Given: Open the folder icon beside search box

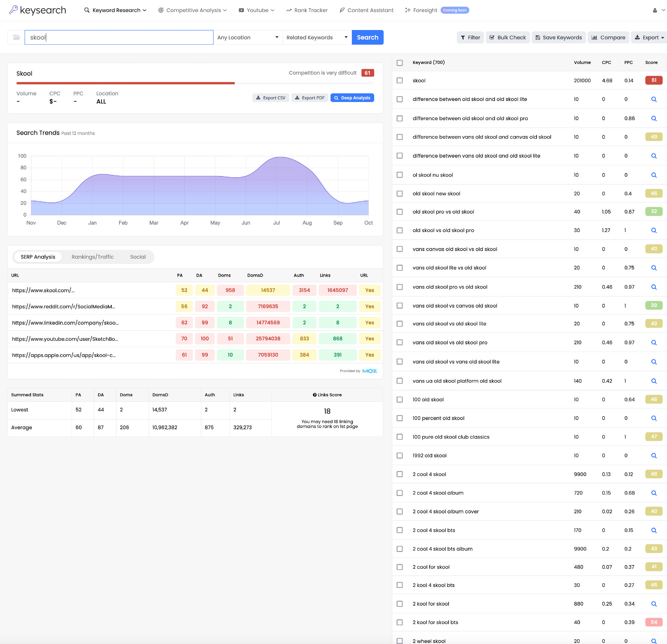Looking at the screenshot, I should [x=16, y=37].
